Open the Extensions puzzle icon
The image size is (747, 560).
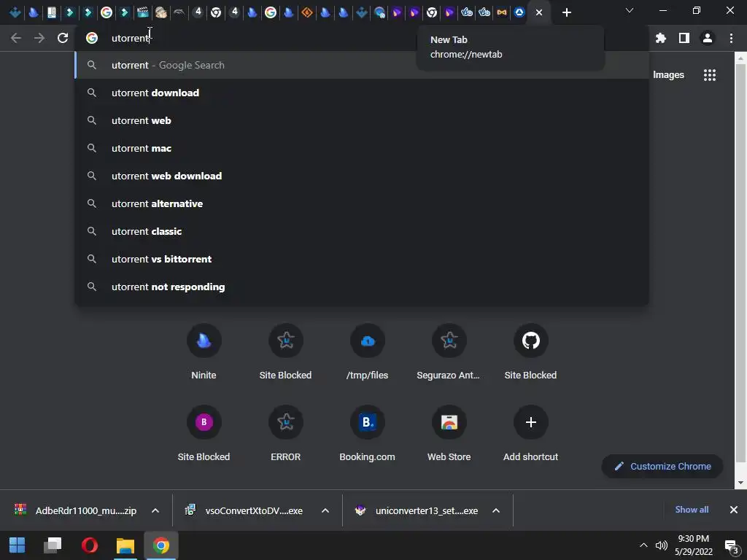click(x=660, y=38)
